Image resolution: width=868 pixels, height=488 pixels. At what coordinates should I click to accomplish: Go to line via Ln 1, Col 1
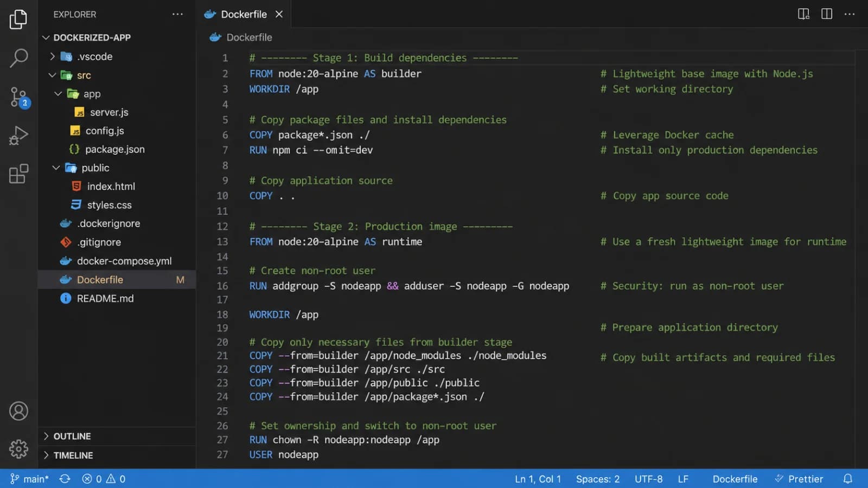pyautogui.click(x=538, y=479)
